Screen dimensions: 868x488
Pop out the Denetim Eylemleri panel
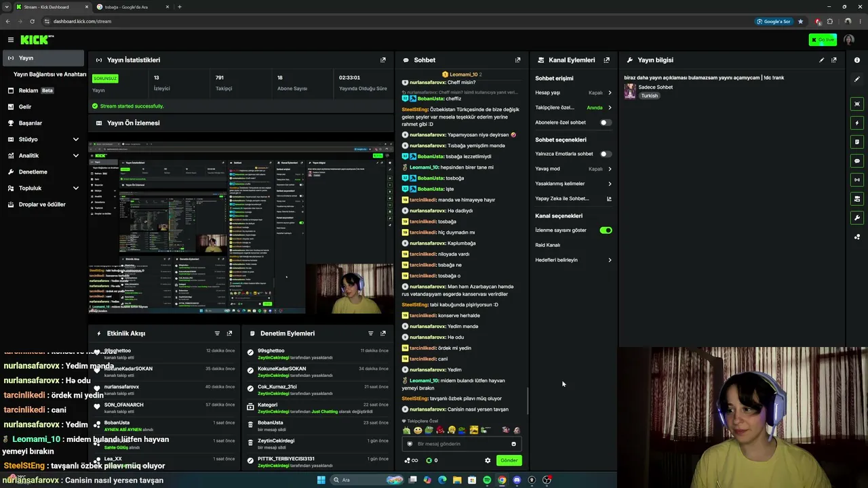click(x=383, y=333)
